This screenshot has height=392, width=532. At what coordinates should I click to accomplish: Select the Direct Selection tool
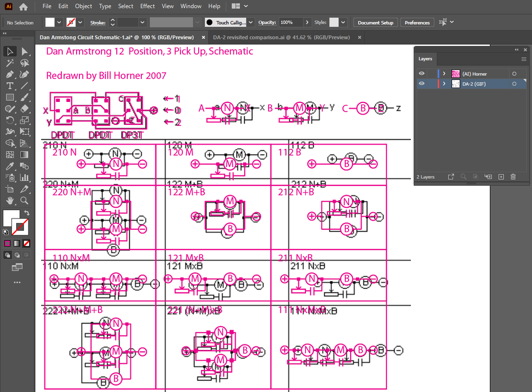pos(25,51)
